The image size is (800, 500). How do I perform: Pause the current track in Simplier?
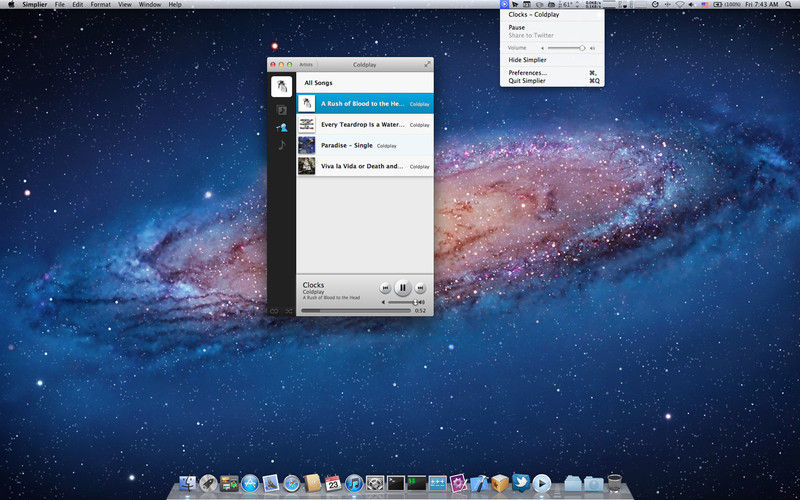click(x=403, y=288)
